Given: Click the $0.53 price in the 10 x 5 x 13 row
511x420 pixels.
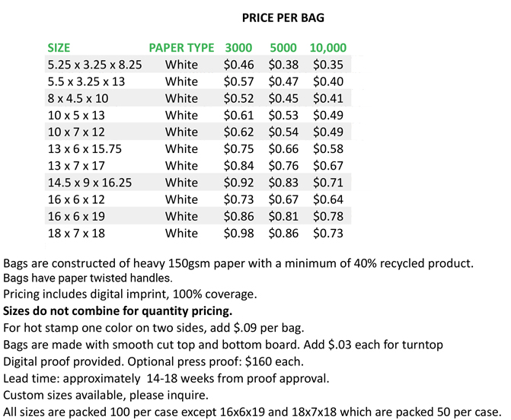Looking at the screenshot, I should coord(283,115).
